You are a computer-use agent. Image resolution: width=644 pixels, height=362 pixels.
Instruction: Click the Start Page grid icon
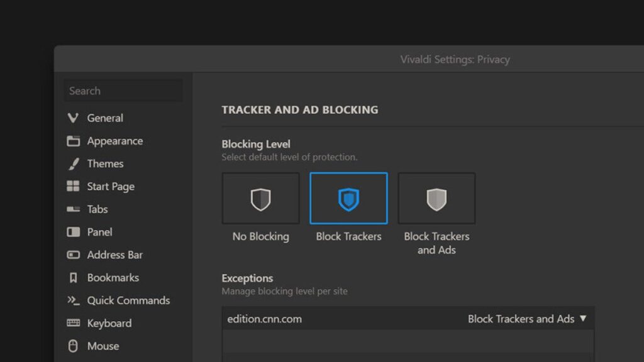point(73,187)
